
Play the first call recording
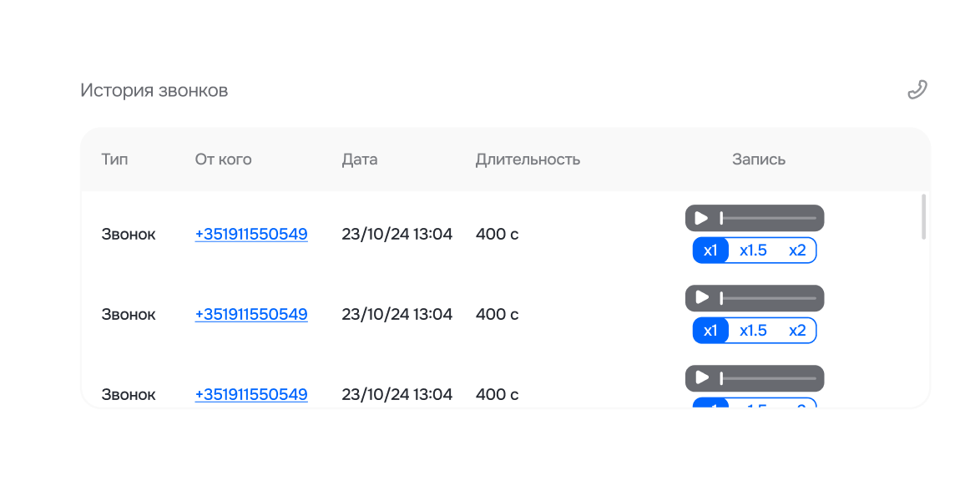(701, 218)
